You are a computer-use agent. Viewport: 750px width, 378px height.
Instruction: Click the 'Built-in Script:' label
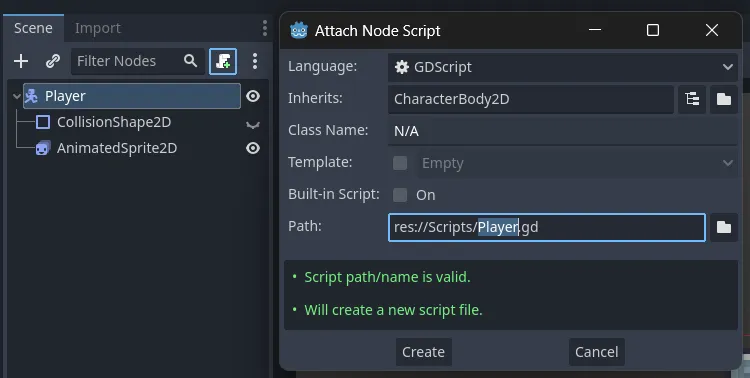point(333,194)
